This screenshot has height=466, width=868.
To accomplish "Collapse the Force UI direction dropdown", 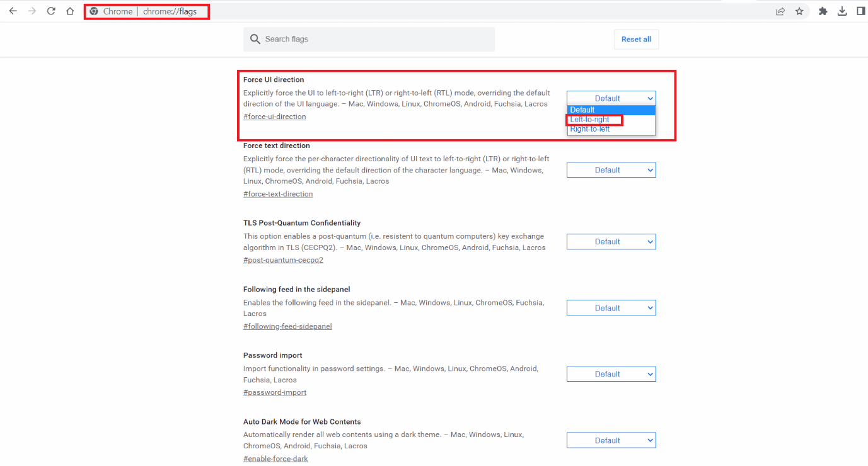I will point(611,98).
